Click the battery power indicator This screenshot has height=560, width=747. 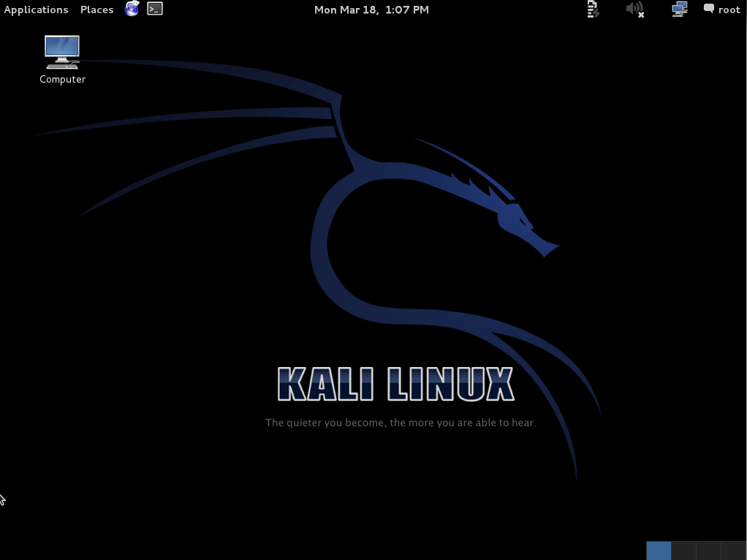coord(592,10)
